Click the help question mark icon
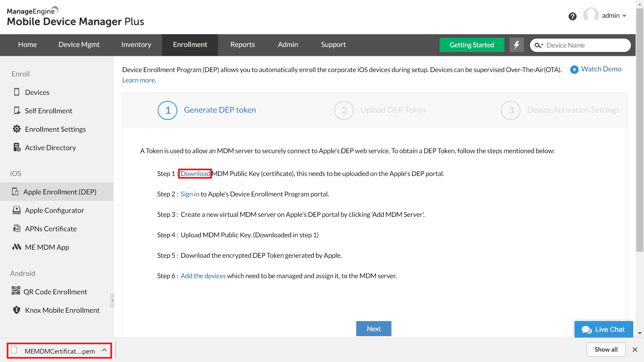Screen dimensions: 644x362 coord(572,16)
